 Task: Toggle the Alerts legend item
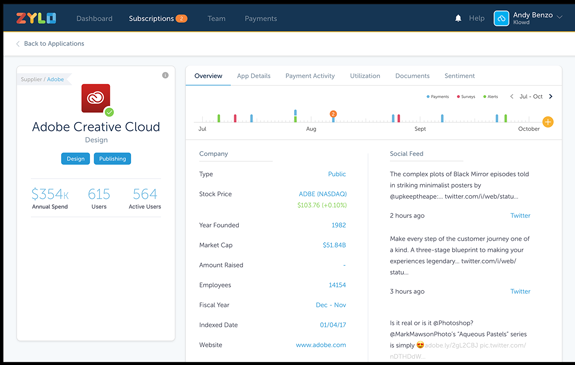pyautogui.click(x=491, y=97)
